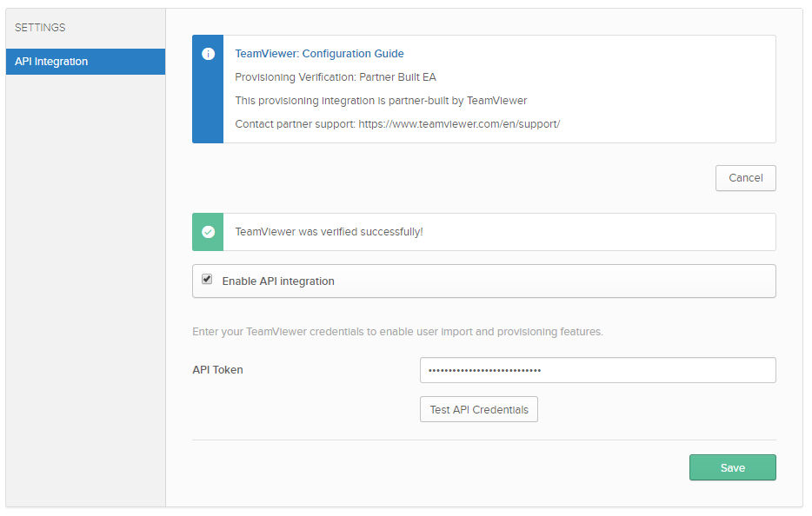
Task: Click the Enter your TeamViewer credentials hint text
Action: (x=397, y=332)
